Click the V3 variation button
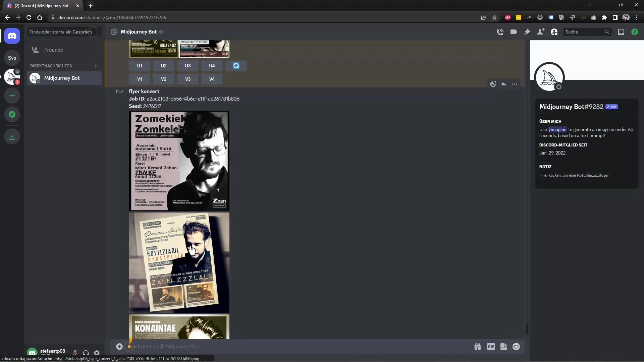Image resolution: width=644 pixels, height=362 pixels. [x=188, y=79]
